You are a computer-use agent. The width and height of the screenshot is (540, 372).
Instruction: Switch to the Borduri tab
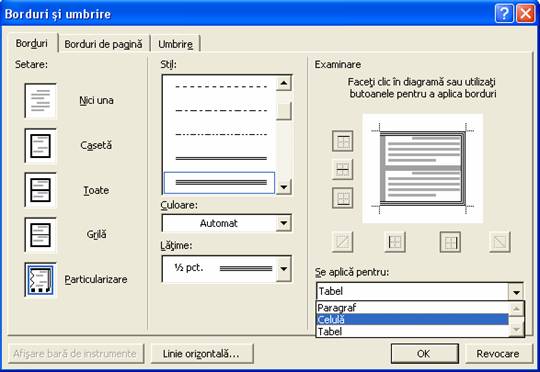[32, 43]
